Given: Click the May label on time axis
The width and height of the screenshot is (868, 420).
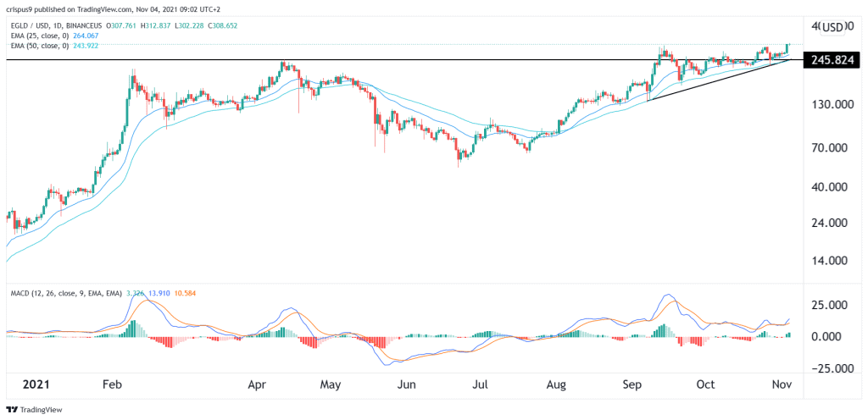Looking at the screenshot, I should (x=331, y=384).
